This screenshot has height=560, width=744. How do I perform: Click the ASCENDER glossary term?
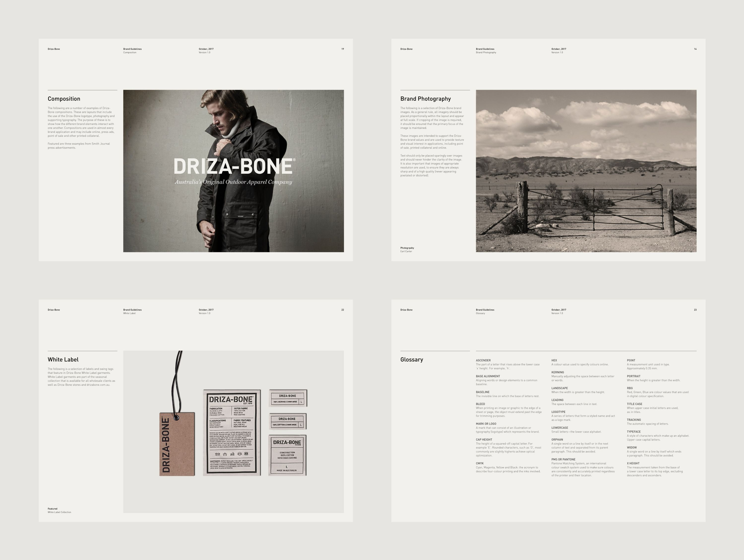tap(483, 360)
